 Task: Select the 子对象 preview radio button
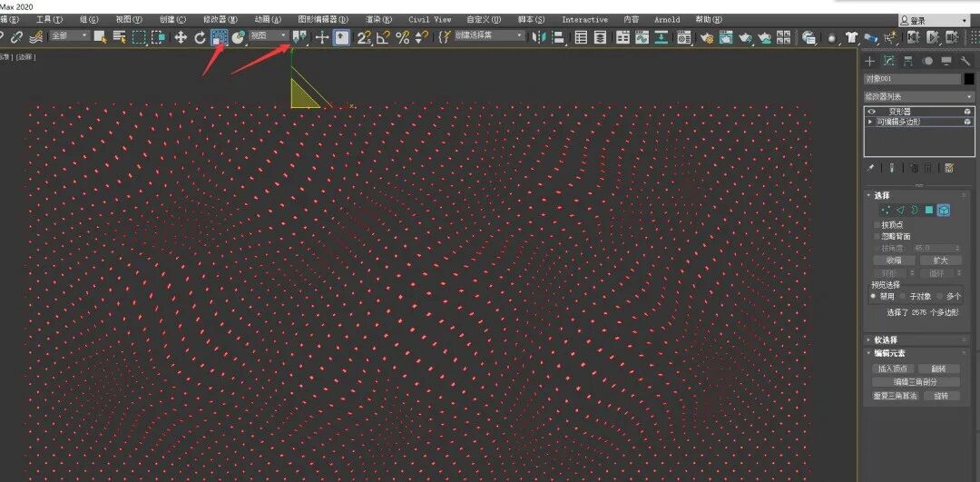click(904, 296)
